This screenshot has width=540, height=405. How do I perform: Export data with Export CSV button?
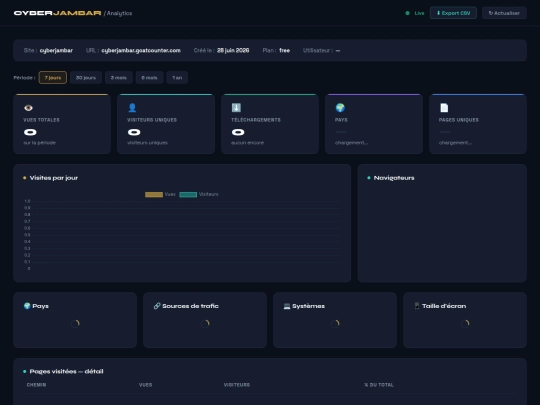pyautogui.click(x=453, y=13)
